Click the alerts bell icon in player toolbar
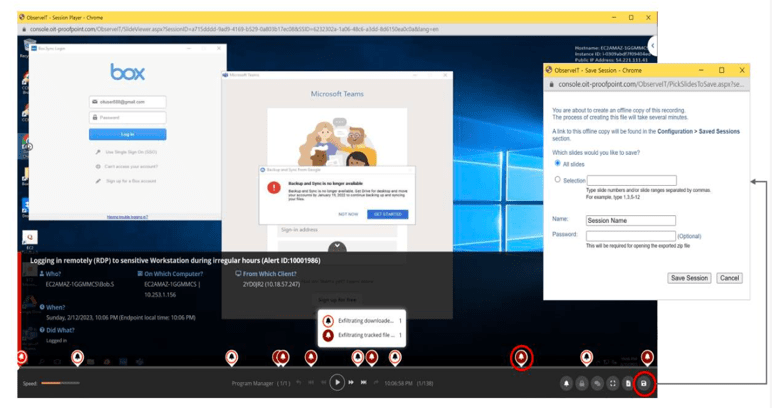Screen dimensions: 772x408 coord(566,383)
